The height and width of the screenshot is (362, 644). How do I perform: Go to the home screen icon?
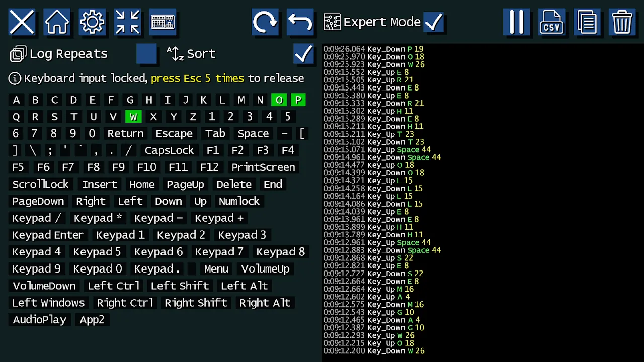(x=57, y=22)
